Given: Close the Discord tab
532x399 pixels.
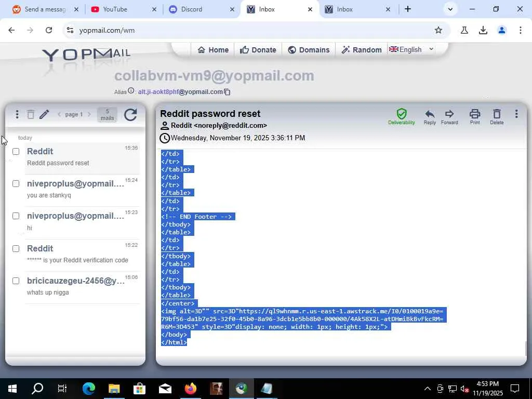Looking at the screenshot, I should coord(232,9).
